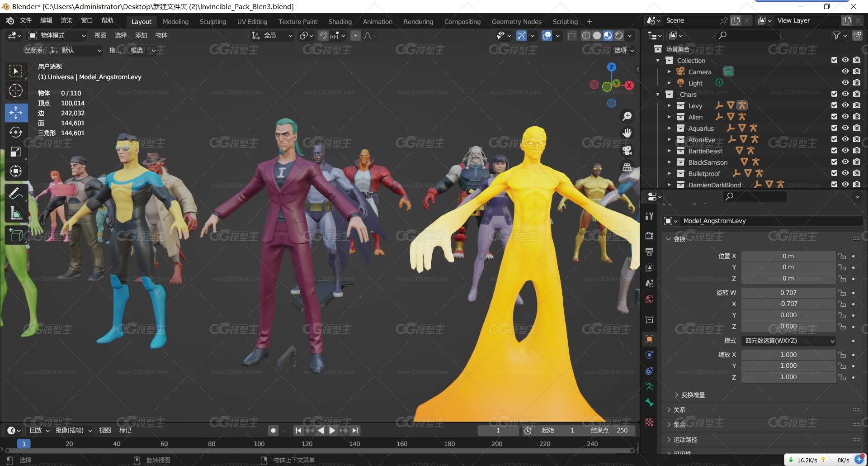
Task: Lock the location X property
Action: (842, 256)
